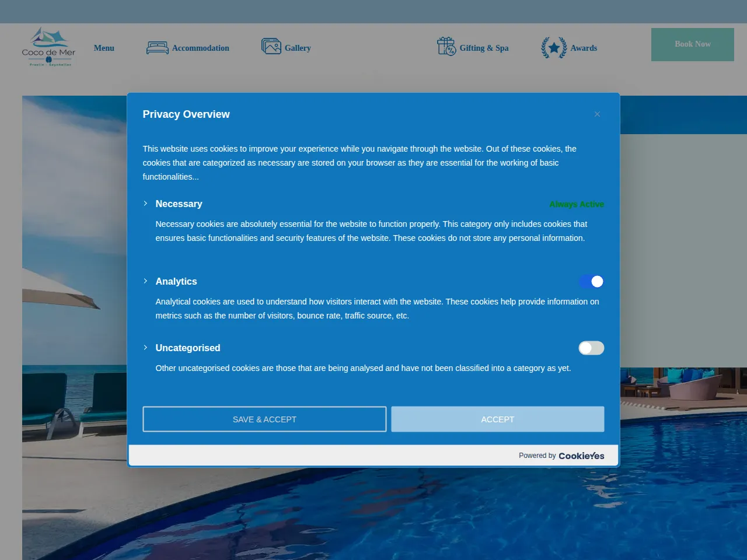Open the Menu navigation item
Viewport: 747px width, 560px height.
tap(104, 48)
